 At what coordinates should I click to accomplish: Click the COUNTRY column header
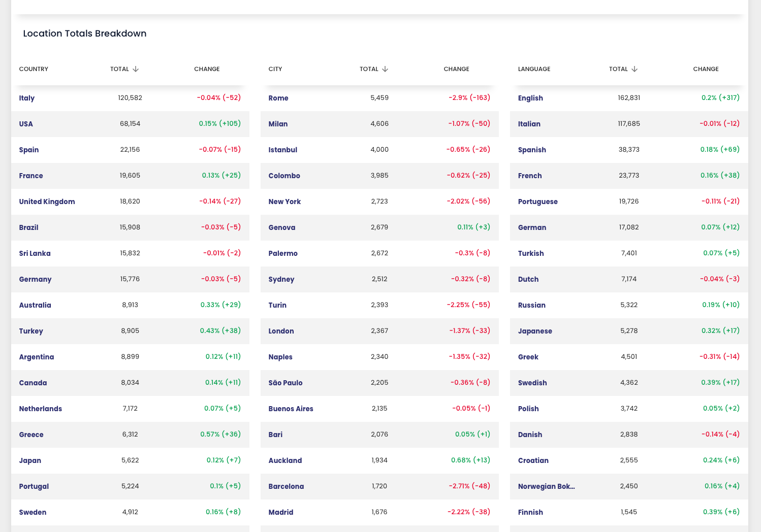pos(34,69)
